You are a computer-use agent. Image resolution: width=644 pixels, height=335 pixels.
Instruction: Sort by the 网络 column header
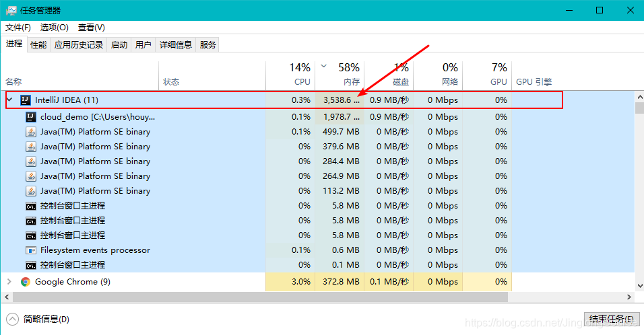pos(438,75)
